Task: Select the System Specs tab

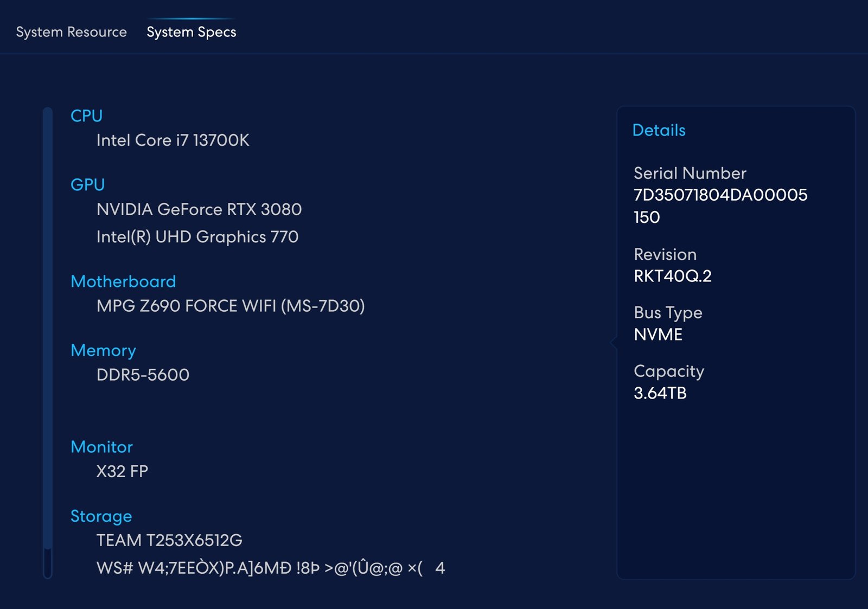Action: [191, 32]
